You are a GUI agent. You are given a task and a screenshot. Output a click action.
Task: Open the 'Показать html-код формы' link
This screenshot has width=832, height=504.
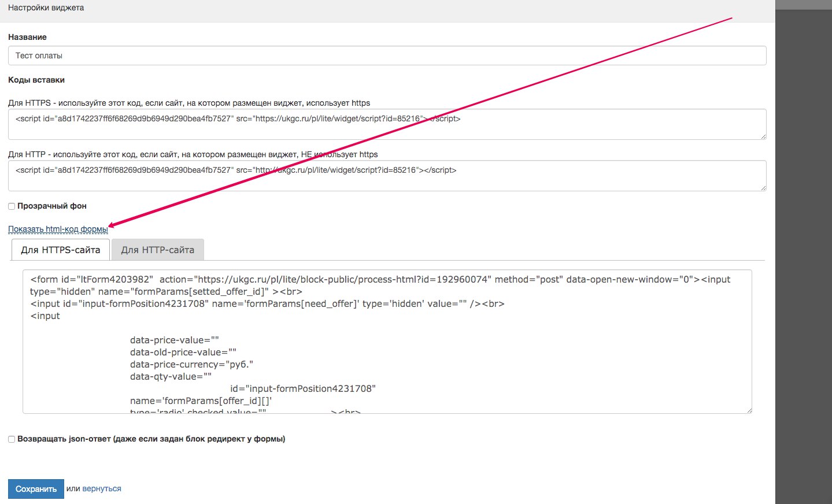point(58,229)
